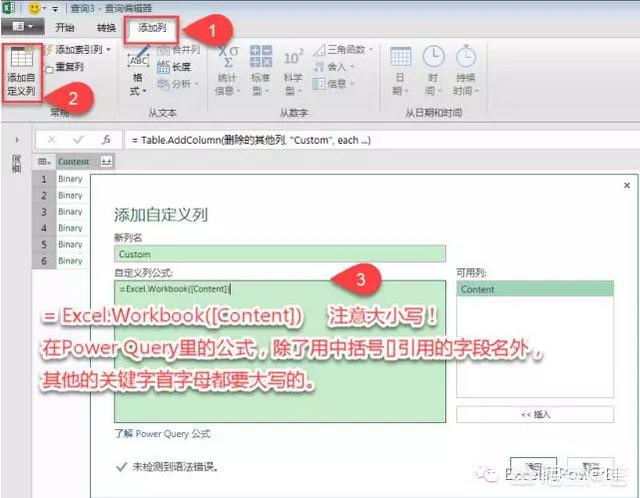Select row 2 Binary cell

point(70,195)
